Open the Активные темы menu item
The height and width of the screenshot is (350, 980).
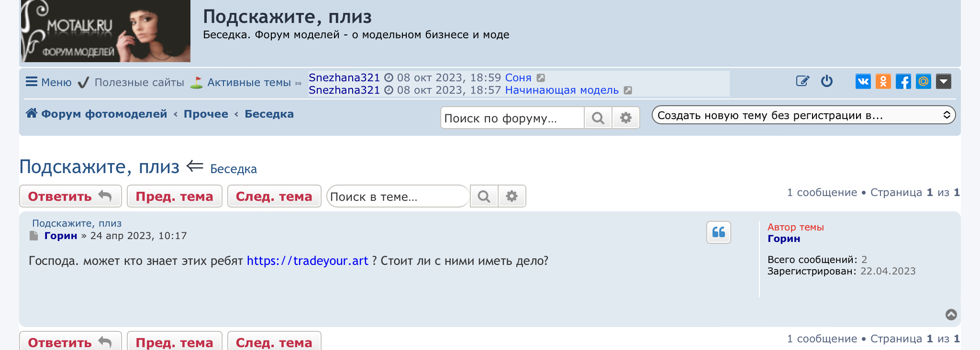coord(248,83)
